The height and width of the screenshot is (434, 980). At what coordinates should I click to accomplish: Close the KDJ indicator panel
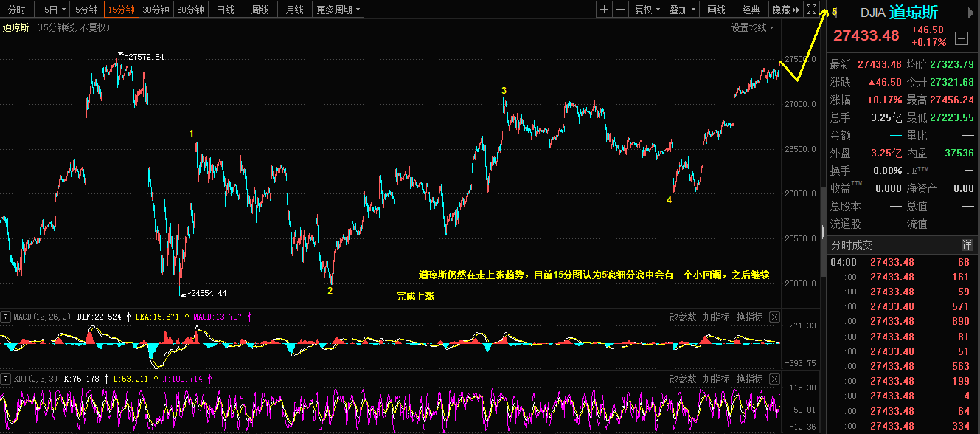pos(774,379)
